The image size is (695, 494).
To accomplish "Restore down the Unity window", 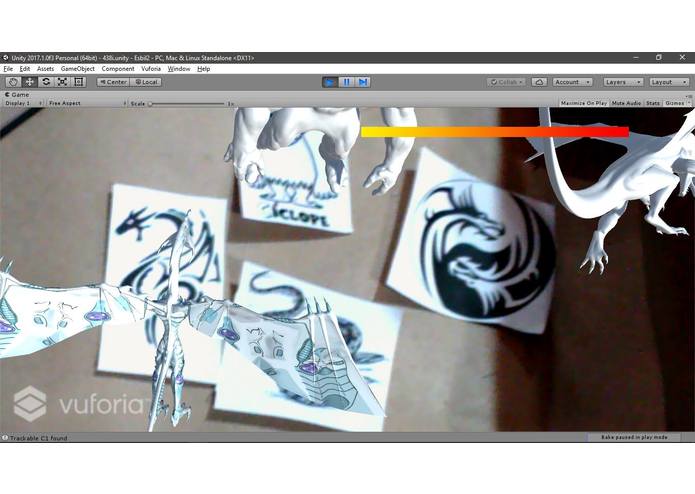I will point(659,58).
